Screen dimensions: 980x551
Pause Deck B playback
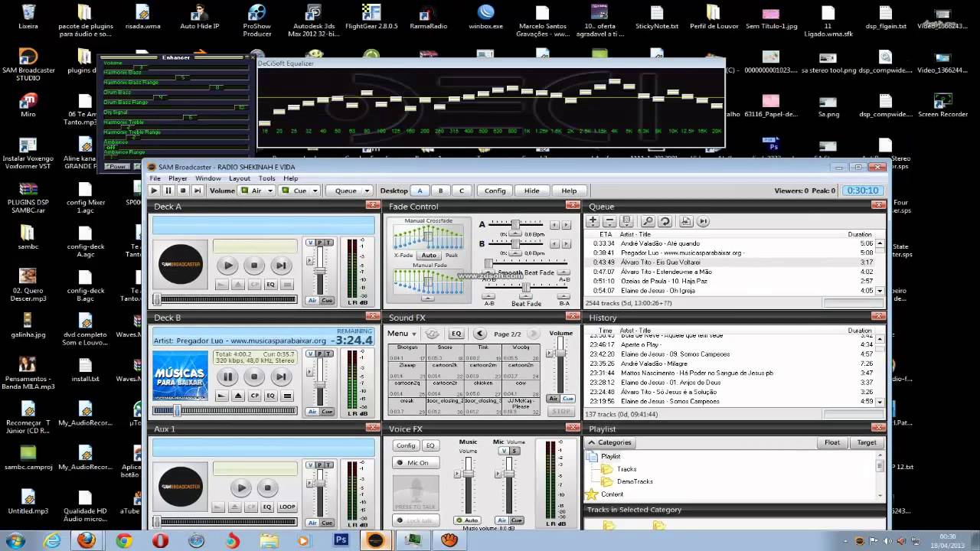click(x=227, y=377)
